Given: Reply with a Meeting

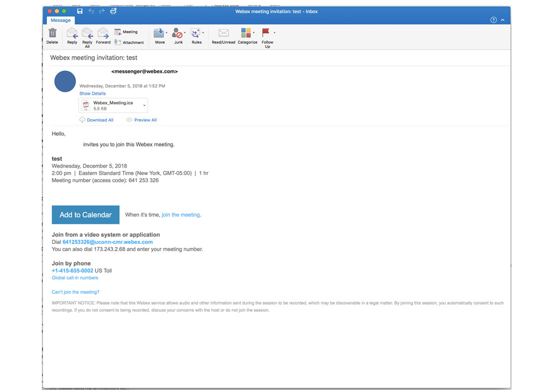Looking at the screenshot, I should coord(126,32).
